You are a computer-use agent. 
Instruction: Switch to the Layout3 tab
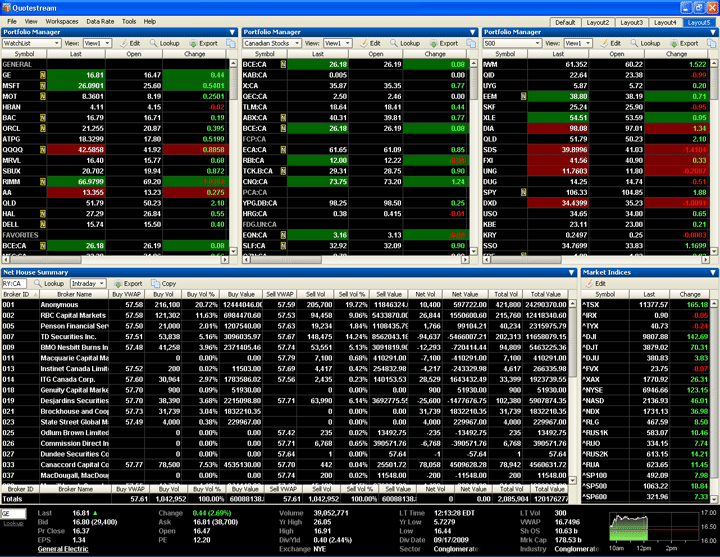[x=631, y=23]
